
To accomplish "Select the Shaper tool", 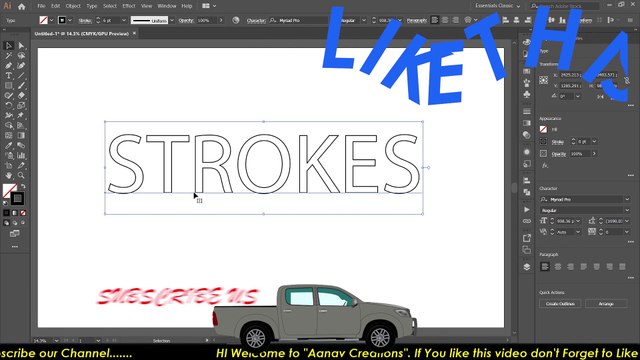I will click(x=9, y=96).
